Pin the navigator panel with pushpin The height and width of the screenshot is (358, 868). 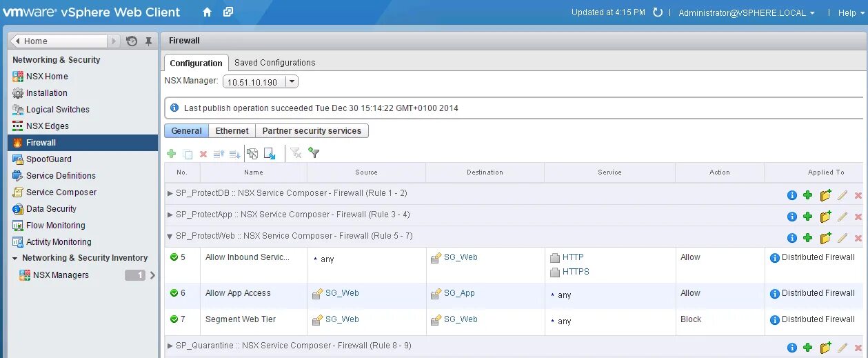click(148, 41)
